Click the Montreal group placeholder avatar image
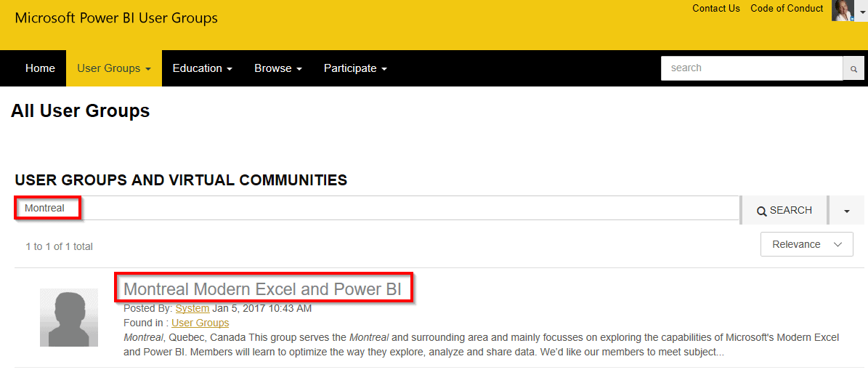 [x=69, y=318]
